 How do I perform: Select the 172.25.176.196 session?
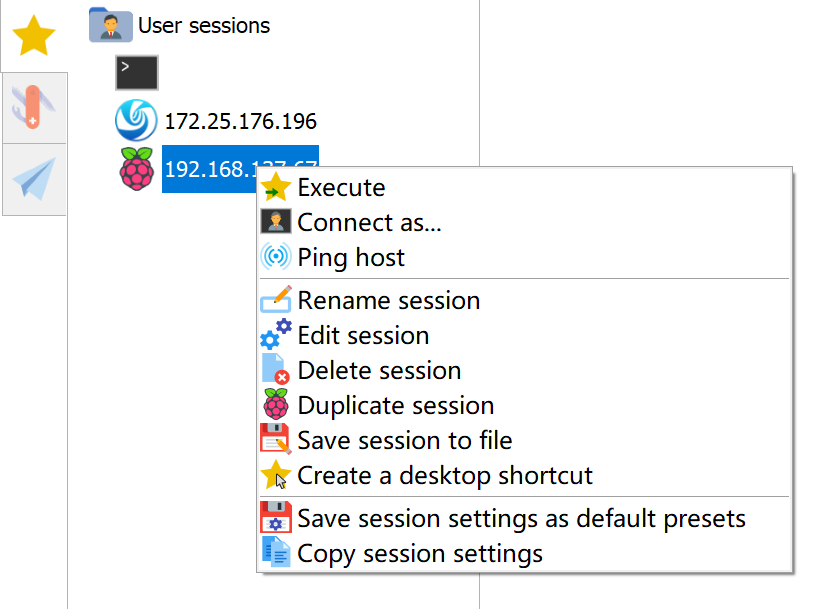pos(241,121)
